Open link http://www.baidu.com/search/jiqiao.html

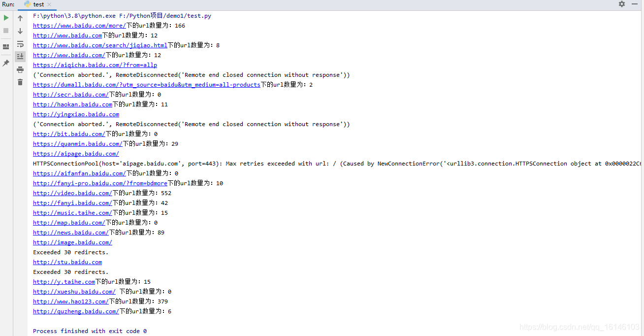click(x=100, y=45)
